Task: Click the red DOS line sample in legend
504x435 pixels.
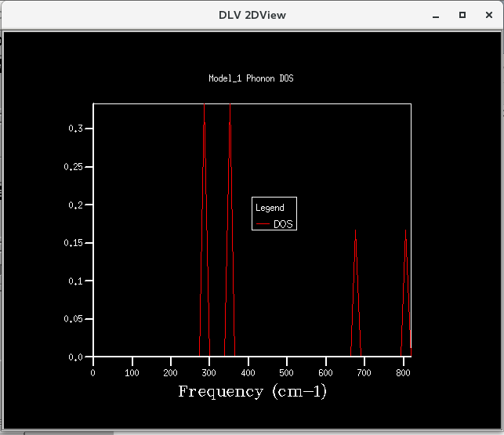Action: pos(263,223)
